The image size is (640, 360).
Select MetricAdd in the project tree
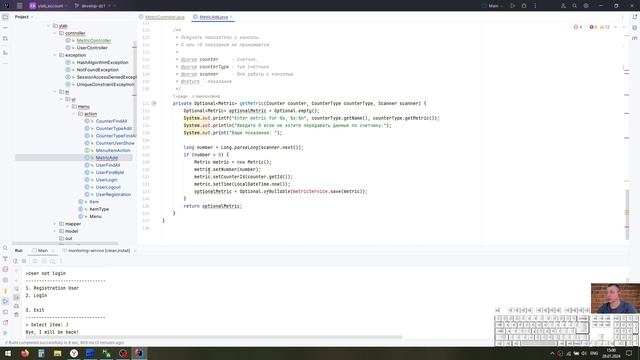click(x=107, y=158)
